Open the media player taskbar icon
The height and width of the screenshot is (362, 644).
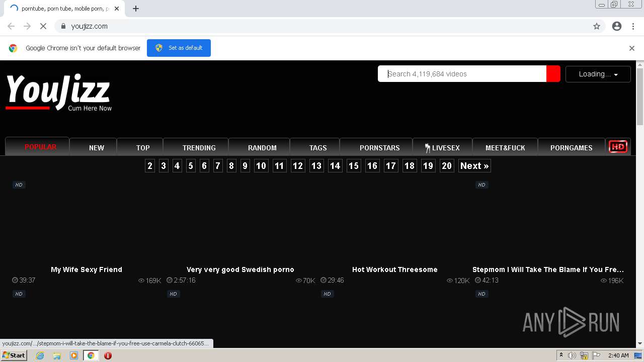coord(74,355)
